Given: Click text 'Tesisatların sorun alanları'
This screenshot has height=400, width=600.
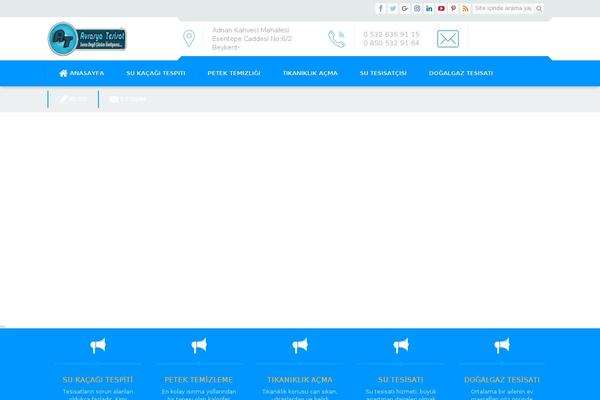Looking at the screenshot, I should pos(98,392).
